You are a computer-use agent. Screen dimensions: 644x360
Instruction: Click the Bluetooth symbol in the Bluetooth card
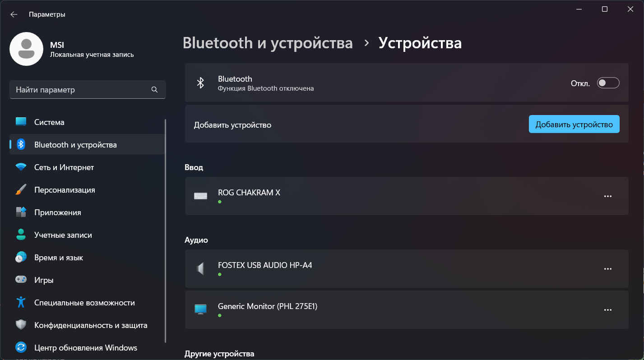200,83
